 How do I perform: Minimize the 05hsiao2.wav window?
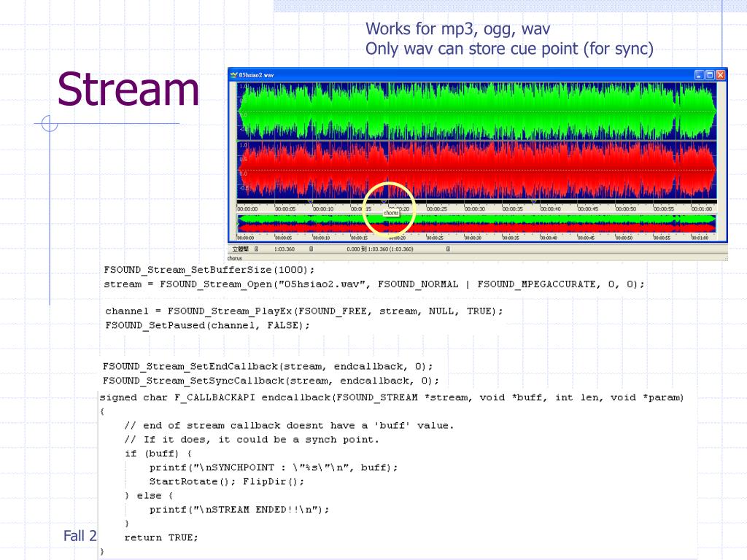[699, 75]
